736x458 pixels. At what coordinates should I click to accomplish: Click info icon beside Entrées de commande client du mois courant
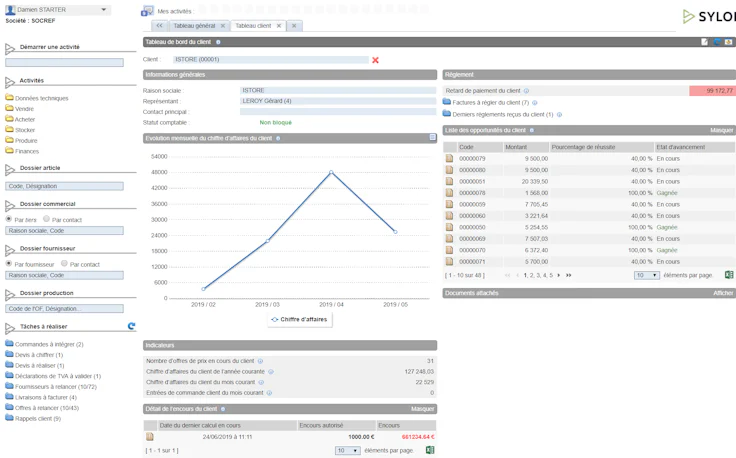(x=269, y=393)
